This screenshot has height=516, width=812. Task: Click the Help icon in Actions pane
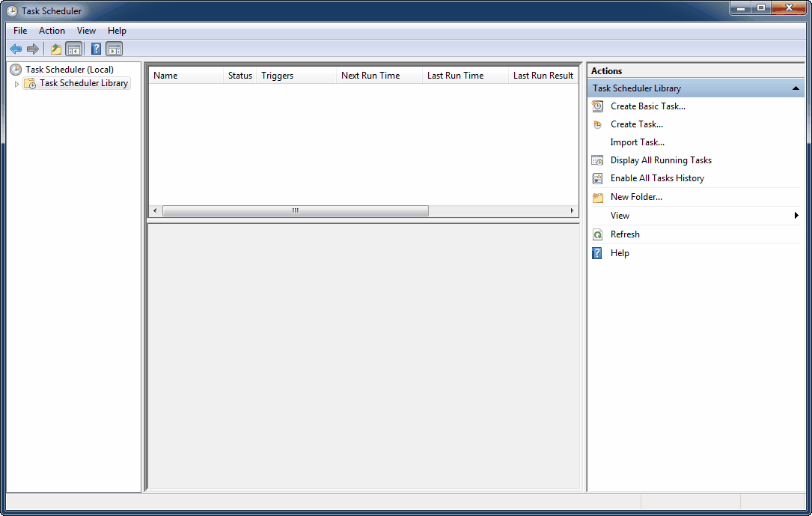click(x=597, y=253)
